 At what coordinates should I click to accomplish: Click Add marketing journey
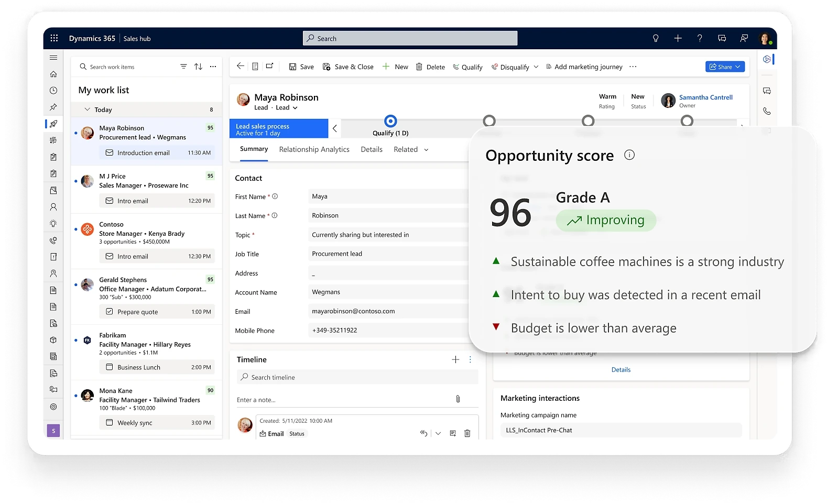point(584,67)
